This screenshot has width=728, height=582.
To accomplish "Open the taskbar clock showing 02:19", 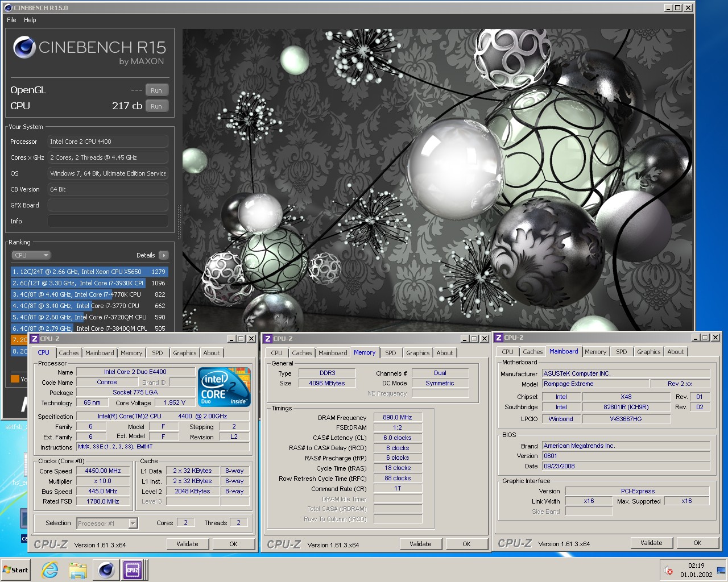I will (x=696, y=570).
